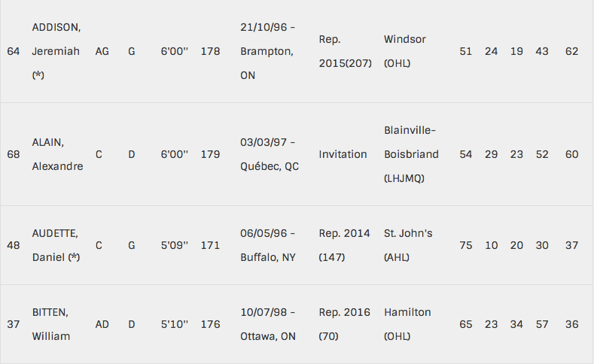Click jersey number 64
The image size is (594, 364).
[14, 51]
